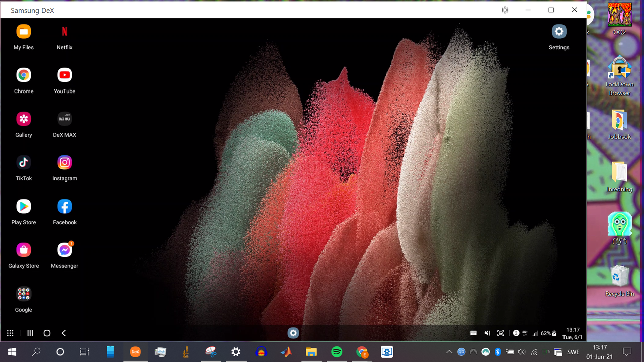644x362 pixels.
Task: Toggle Bluetooth in the Windows system tray
Action: coord(498,352)
